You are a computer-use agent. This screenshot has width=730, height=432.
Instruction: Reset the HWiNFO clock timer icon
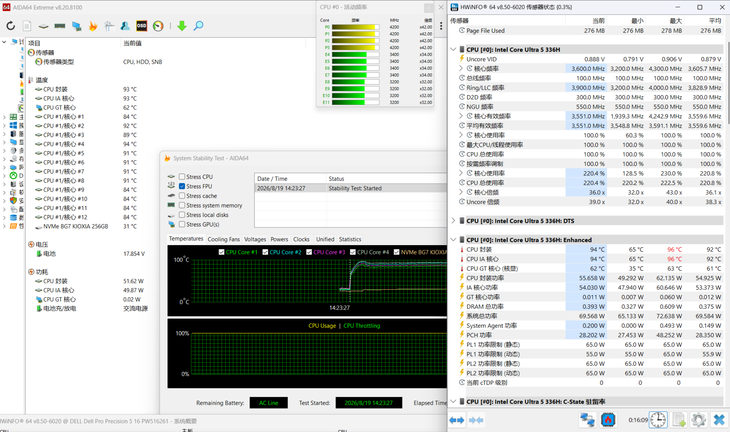coord(658,420)
